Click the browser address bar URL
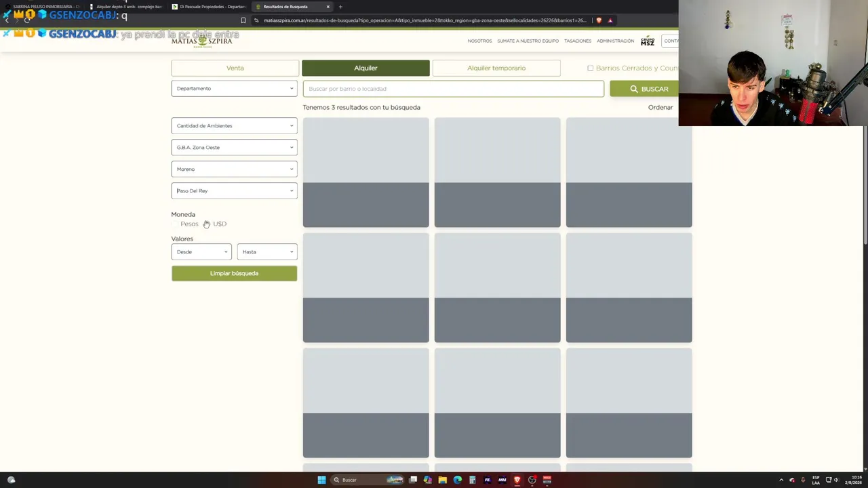 425,20
